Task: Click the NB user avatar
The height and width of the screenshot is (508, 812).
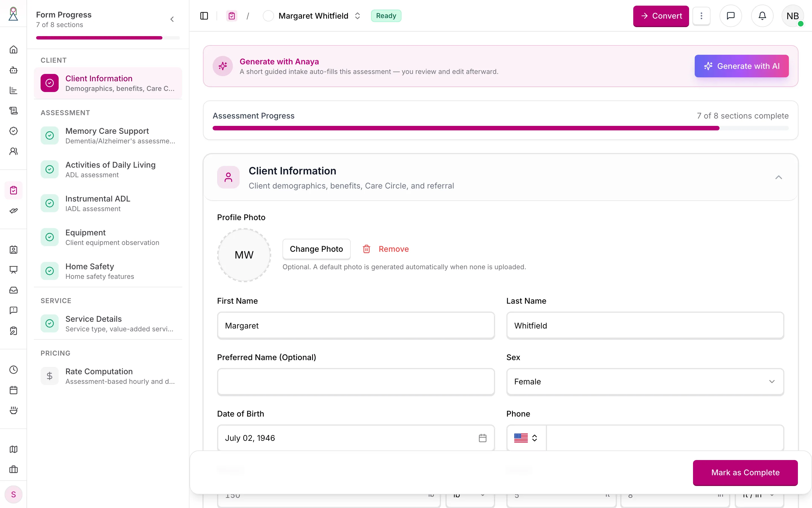Action: click(793, 16)
